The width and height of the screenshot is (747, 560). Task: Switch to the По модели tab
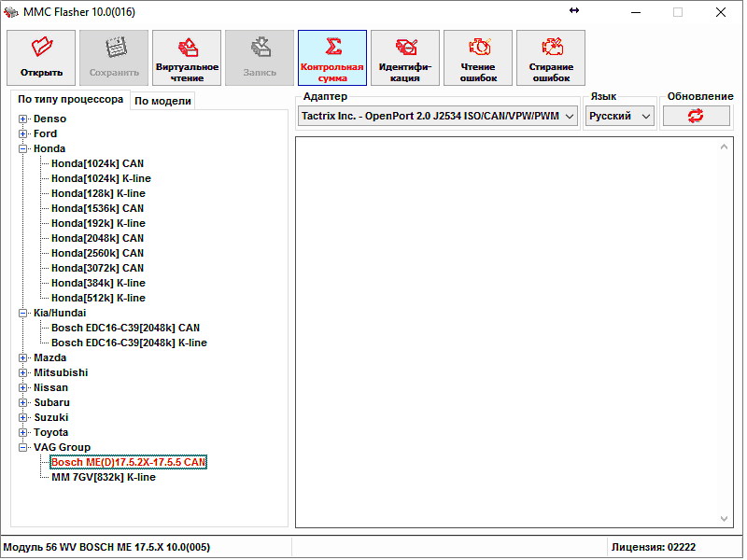(162, 101)
